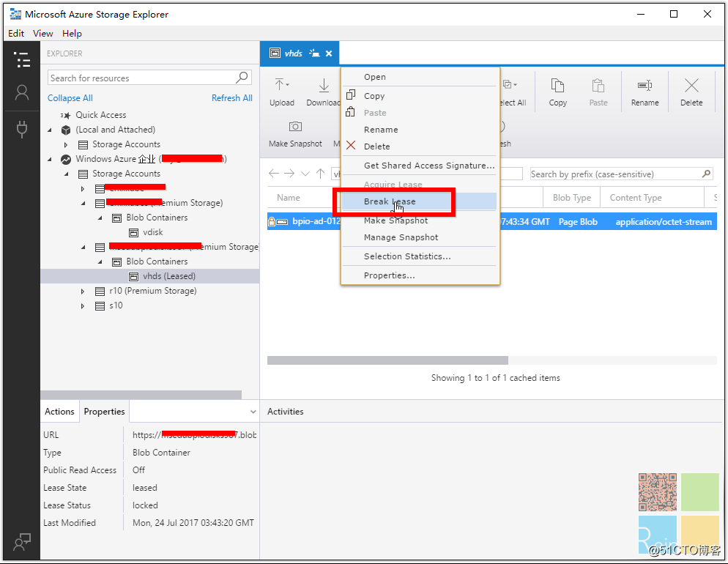Switch to the Actions tab
728x564 pixels.
pyautogui.click(x=59, y=412)
